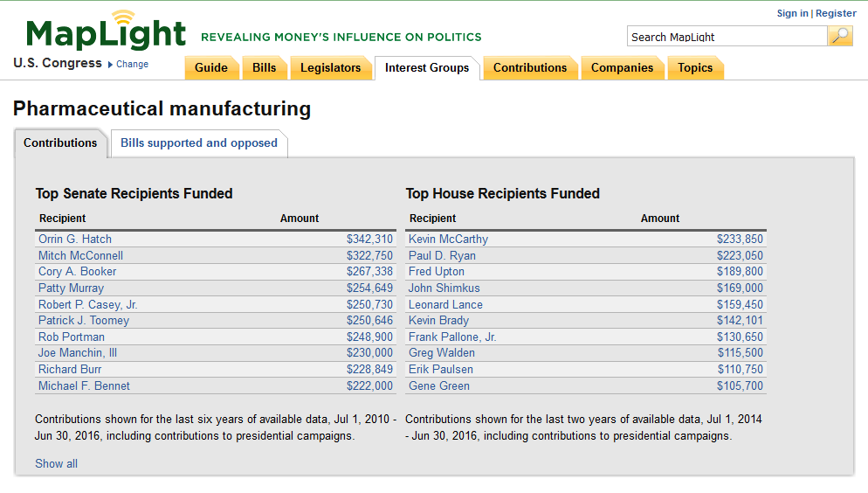Open Patty Murray recipient link
The image size is (868, 493).
71,288
